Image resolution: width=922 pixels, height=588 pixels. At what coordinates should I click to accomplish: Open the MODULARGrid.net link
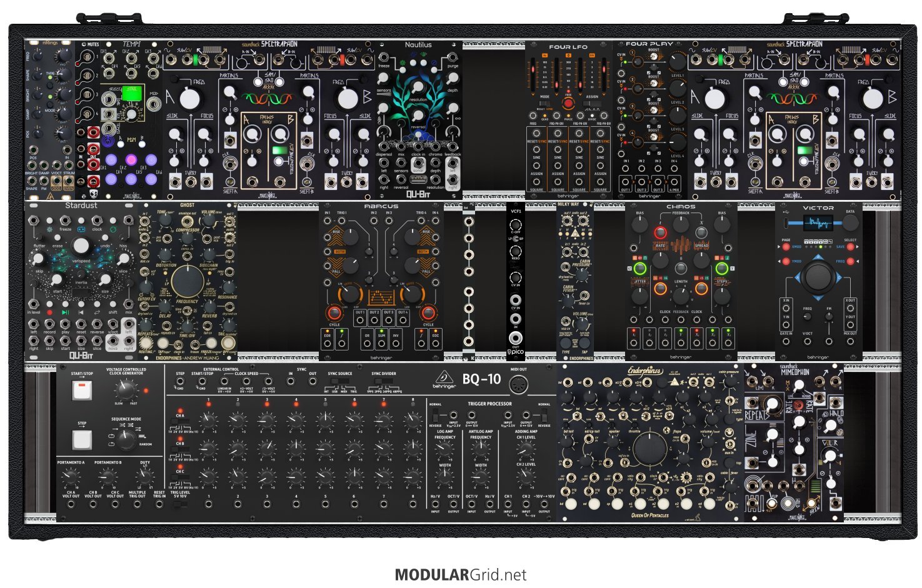pos(461,575)
